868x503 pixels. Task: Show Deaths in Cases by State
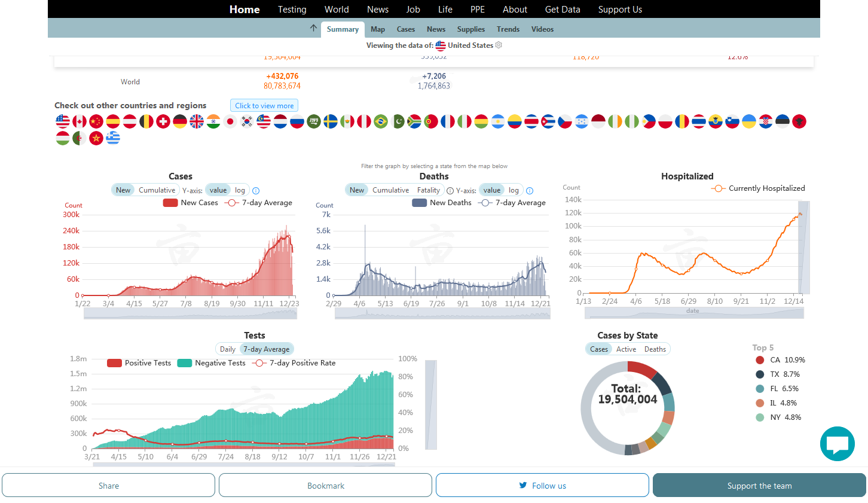tap(655, 349)
